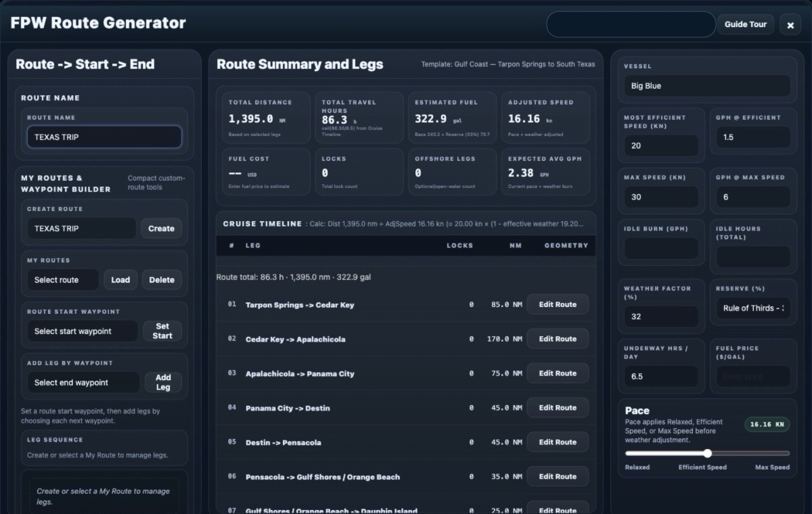The height and width of the screenshot is (514, 812).
Task: Edit Route for Cedar Key to Apalachicola
Action: tap(558, 339)
